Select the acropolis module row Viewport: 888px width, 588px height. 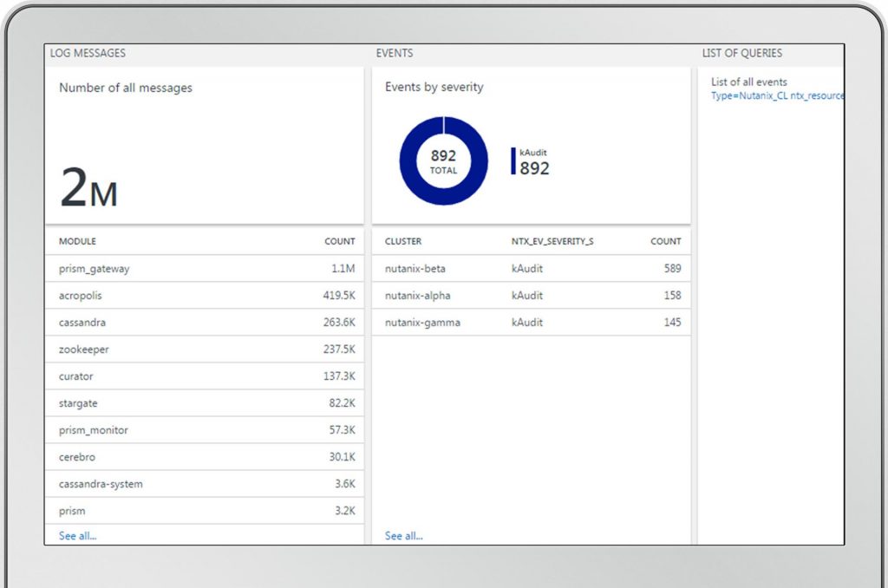205,295
